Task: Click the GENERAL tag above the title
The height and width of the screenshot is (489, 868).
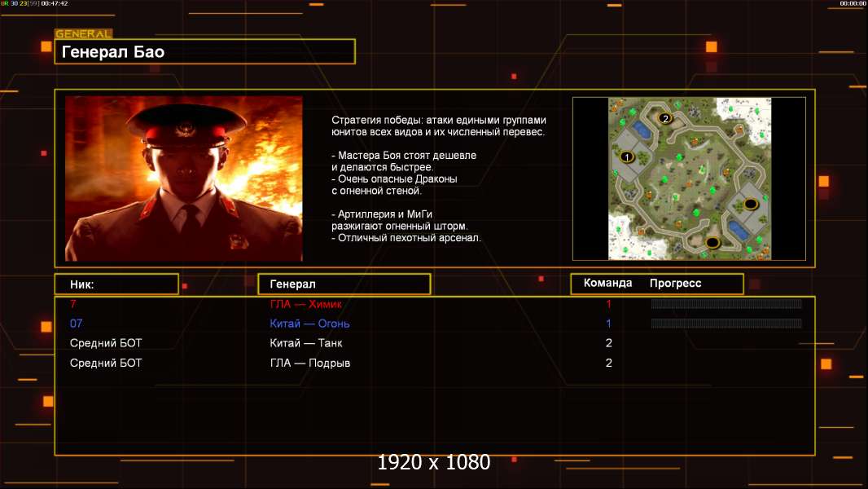Action: pos(84,33)
